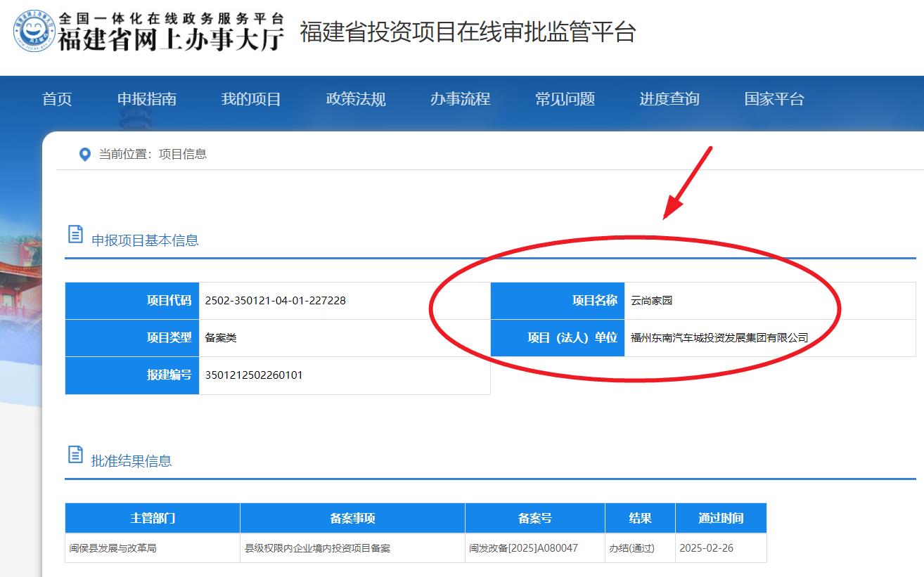Select project code 2502-350121-04-01-227228
This screenshot has height=577, width=924.
tap(275, 301)
